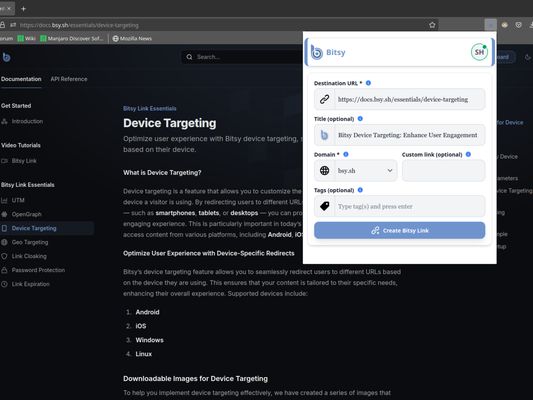The image size is (533, 400).
Task: Click the info icon beside Destination URL
Action: [x=368, y=83]
